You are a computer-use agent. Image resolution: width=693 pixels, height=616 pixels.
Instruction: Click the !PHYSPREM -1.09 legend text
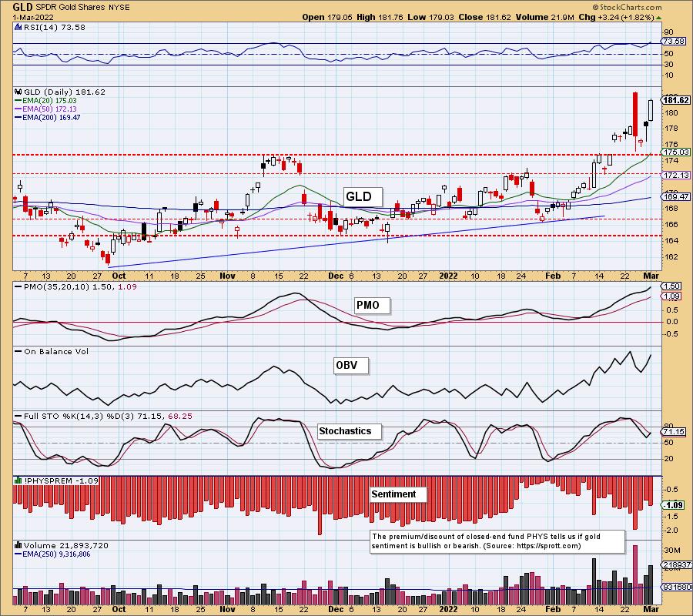tap(62, 480)
